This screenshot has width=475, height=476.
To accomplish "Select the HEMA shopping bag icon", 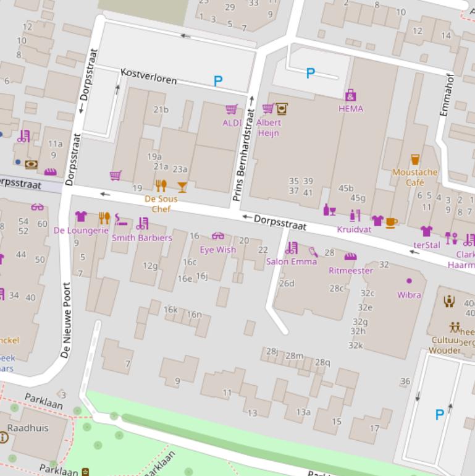I will coord(351,95).
